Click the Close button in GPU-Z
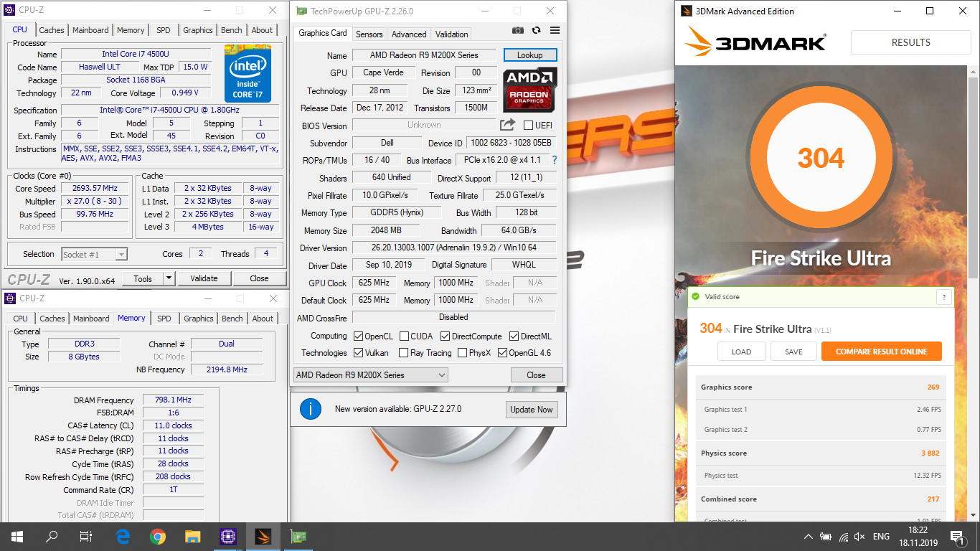 click(x=536, y=375)
